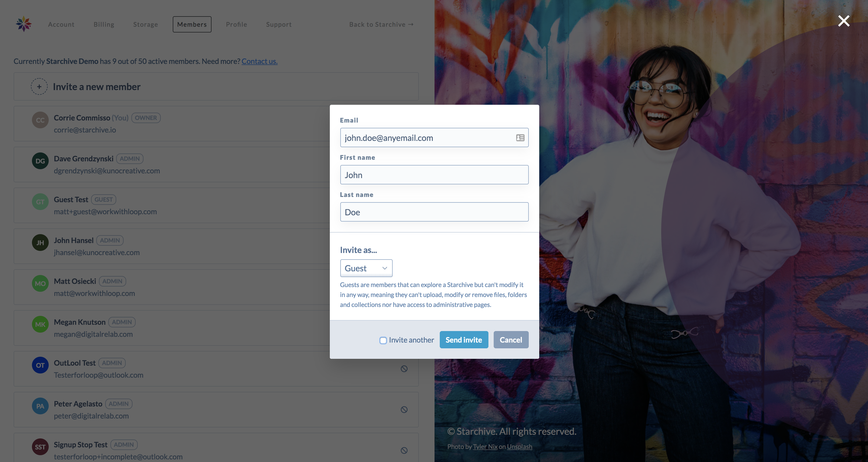Click the email Testerforloop@outlook.com
The height and width of the screenshot is (462, 868).
click(98, 375)
